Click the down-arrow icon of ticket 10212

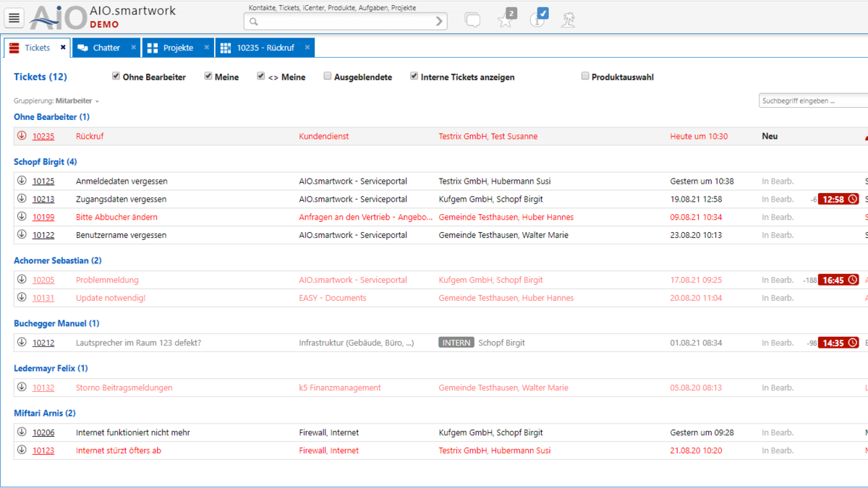[x=22, y=343]
